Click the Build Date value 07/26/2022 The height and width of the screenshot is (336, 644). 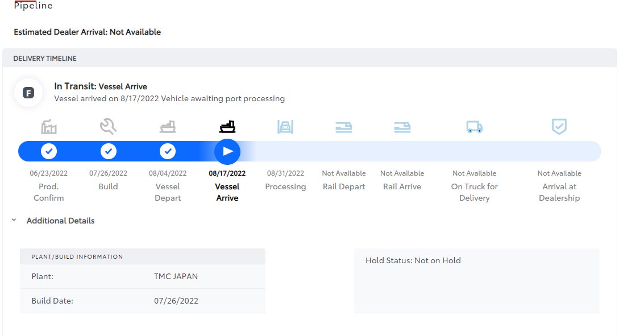pos(176,301)
